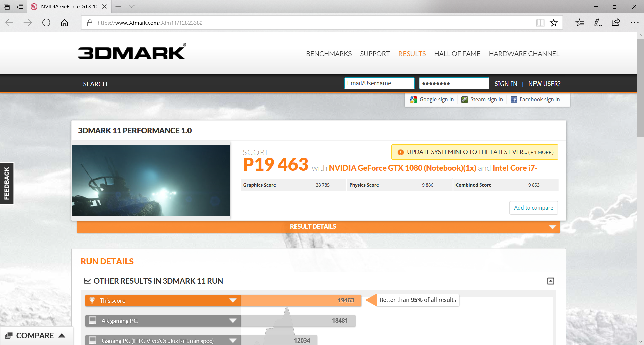
Task: Add page to favorites with star icon
Action: click(x=554, y=23)
